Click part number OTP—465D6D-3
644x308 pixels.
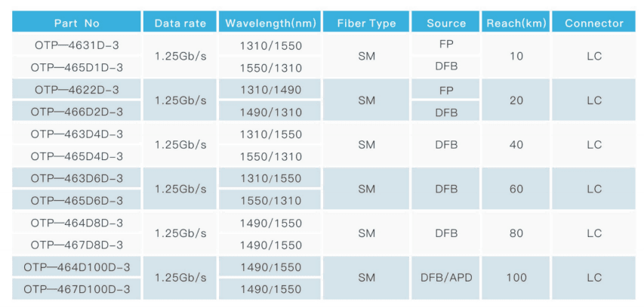click(76, 201)
